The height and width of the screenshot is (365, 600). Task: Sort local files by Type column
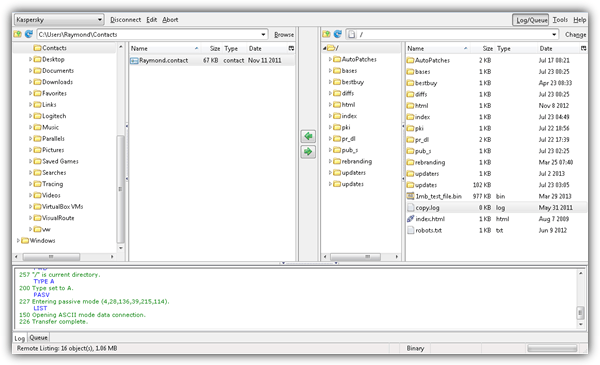pyautogui.click(x=234, y=49)
